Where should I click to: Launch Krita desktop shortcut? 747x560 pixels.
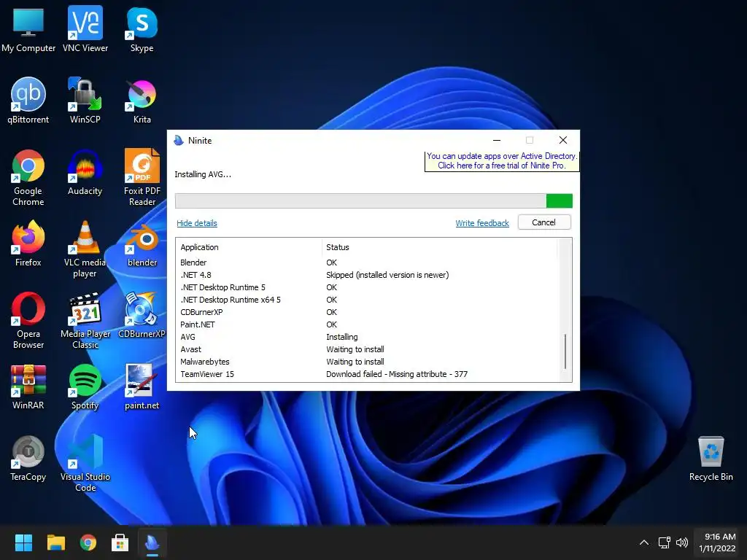pyautogui.click(x=142, y=100)
